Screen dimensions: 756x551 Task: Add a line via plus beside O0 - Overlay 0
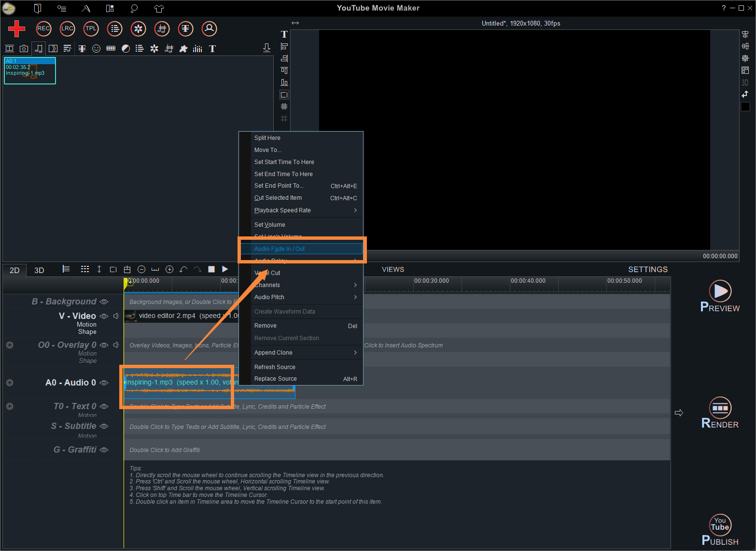[10, 345]
